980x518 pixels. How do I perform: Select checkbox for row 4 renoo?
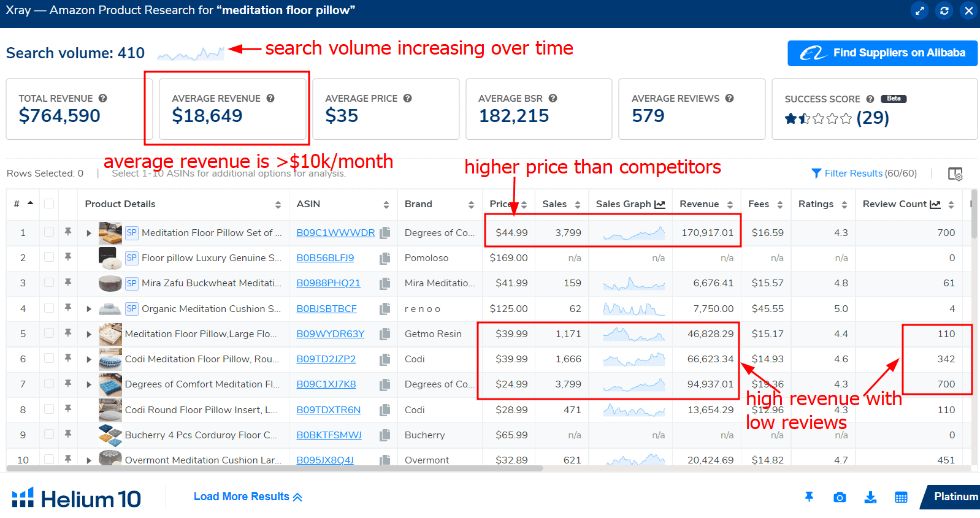(49, 308)
